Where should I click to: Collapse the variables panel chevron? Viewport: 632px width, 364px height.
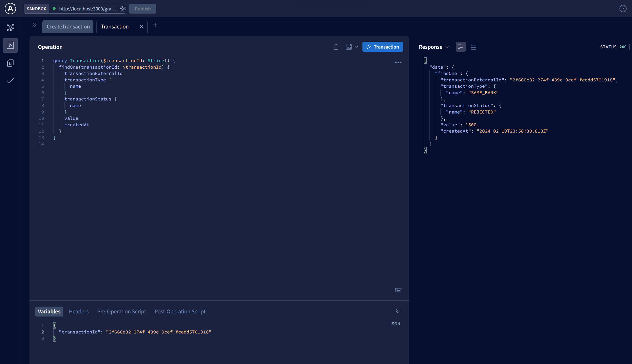[x=398, y=311]
